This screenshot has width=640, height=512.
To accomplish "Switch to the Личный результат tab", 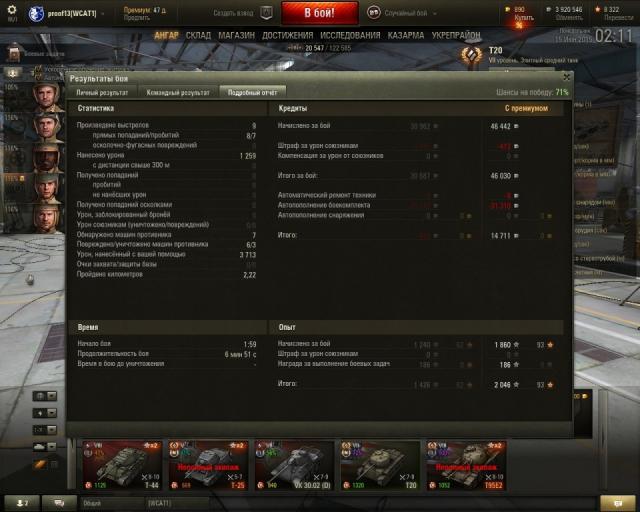I will tap(102, 93).
